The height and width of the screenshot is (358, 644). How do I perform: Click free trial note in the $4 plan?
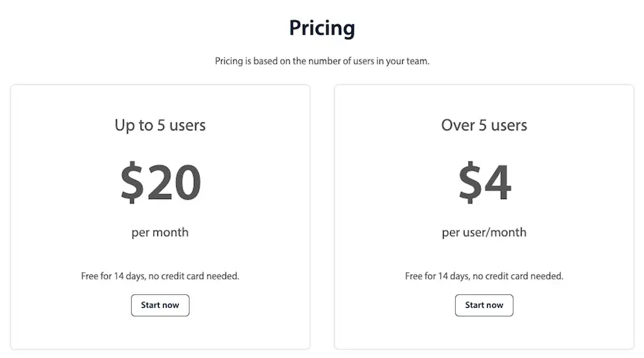pyautogui.click(x=484, y=276)
